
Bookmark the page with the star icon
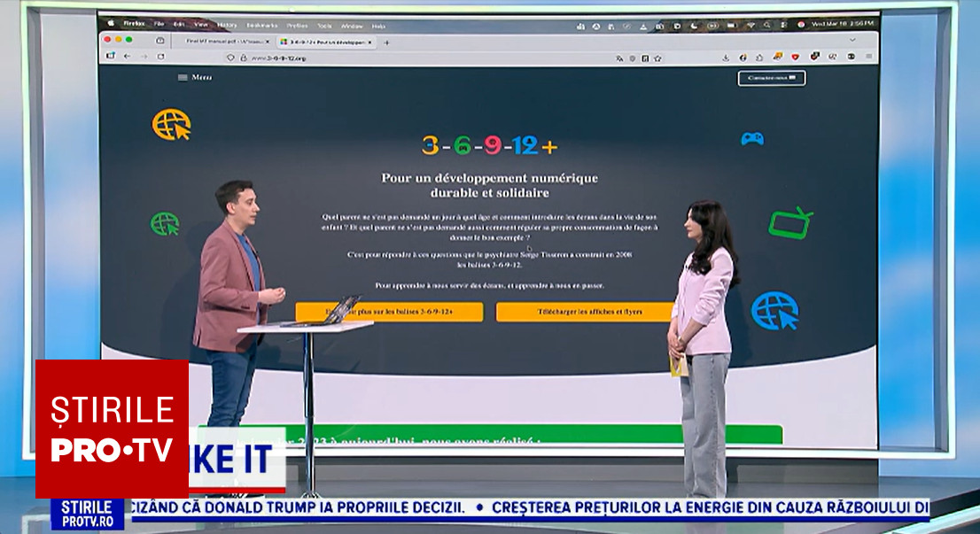point(657,58)
